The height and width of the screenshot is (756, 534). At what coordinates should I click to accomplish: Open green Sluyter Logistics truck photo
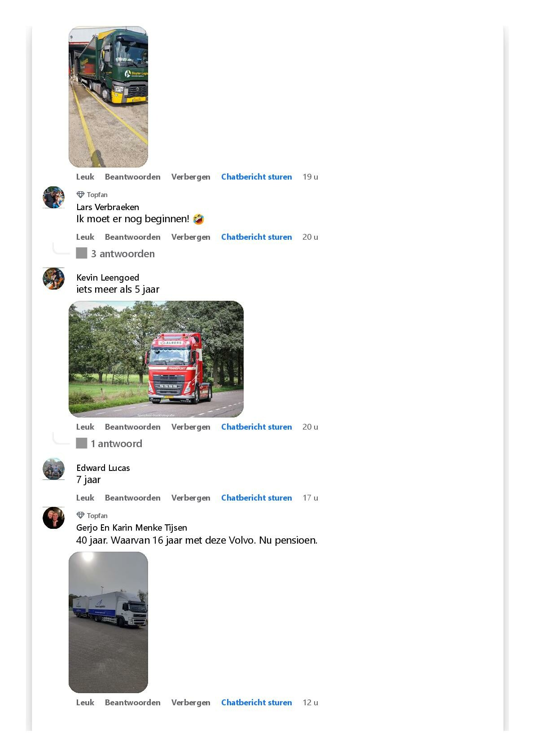(108, 97)
